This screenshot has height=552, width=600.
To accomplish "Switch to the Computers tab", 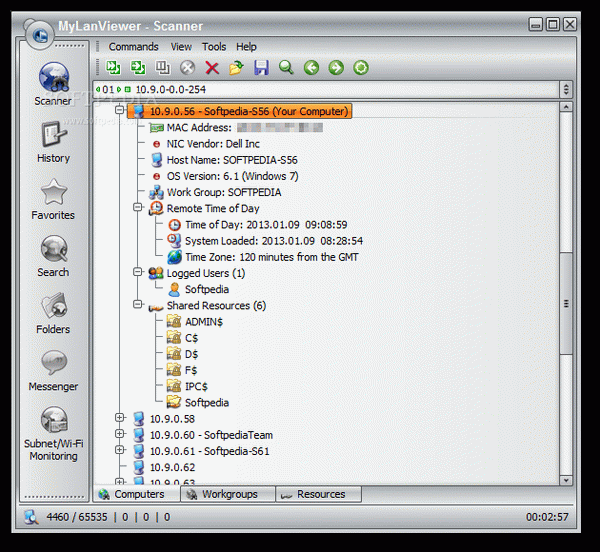I will pyautogui.click(x=137, y=494).
